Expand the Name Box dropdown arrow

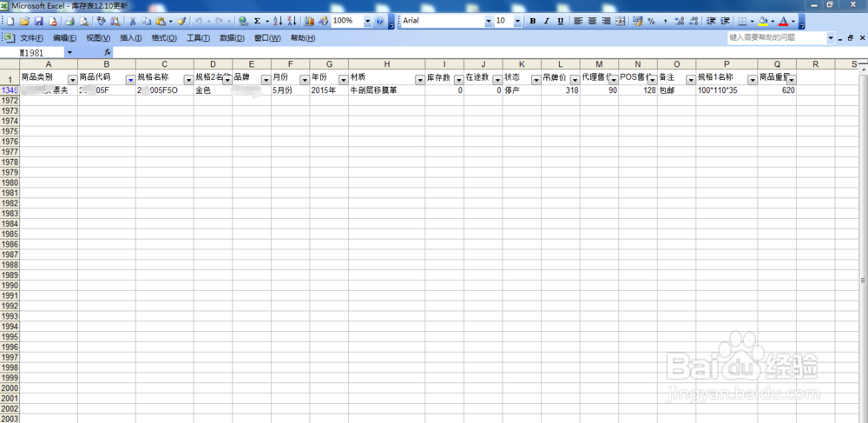pyautogui.click(x=69, y=53)
